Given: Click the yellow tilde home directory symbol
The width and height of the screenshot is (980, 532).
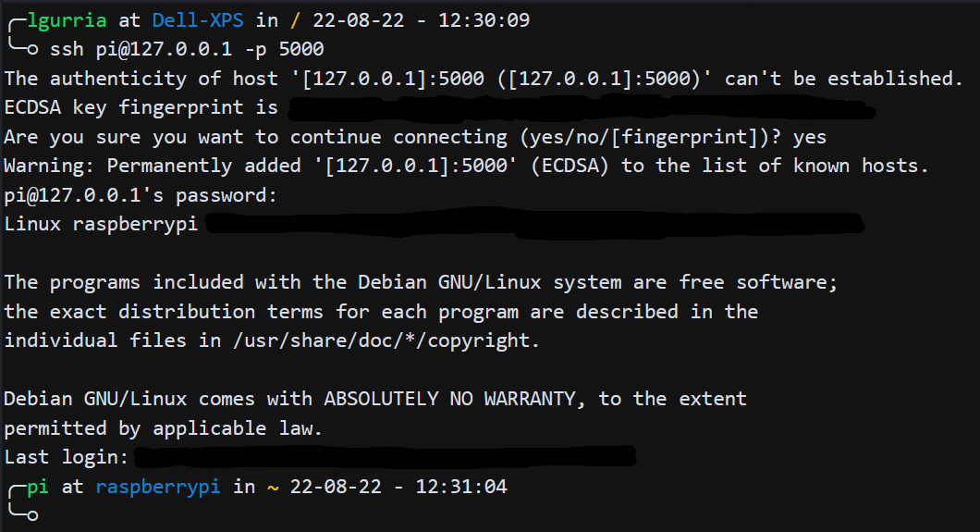Looking at the screenshot, I should [273, 487].
